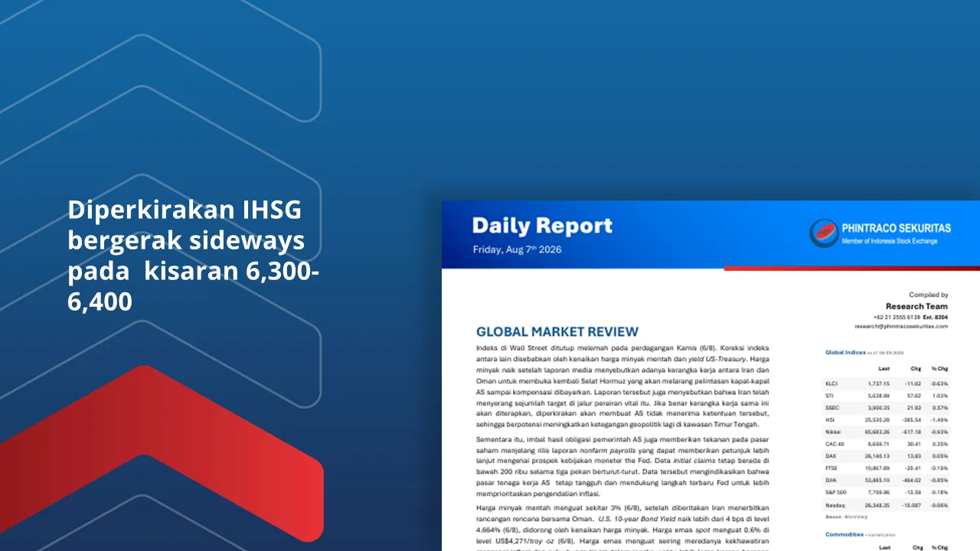
Task: Click the S&P 500 row label
Action: pyautogui.click(x=835, y=493)
